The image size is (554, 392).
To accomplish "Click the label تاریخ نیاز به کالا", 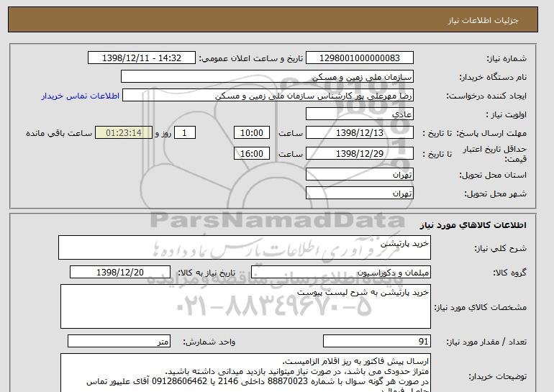I will 206,273.
